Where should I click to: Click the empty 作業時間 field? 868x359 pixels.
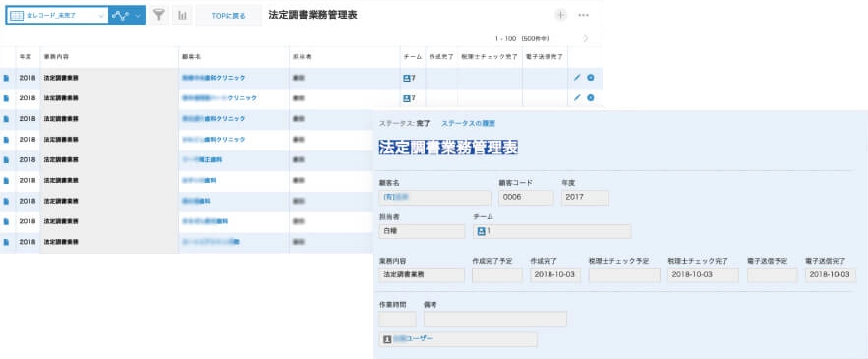[x=397, y=319]
